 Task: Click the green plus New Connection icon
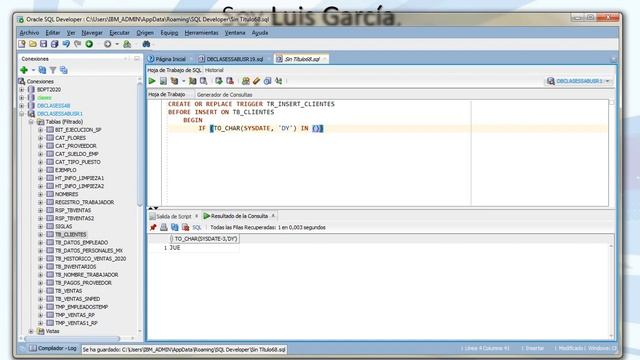(24, 70)
